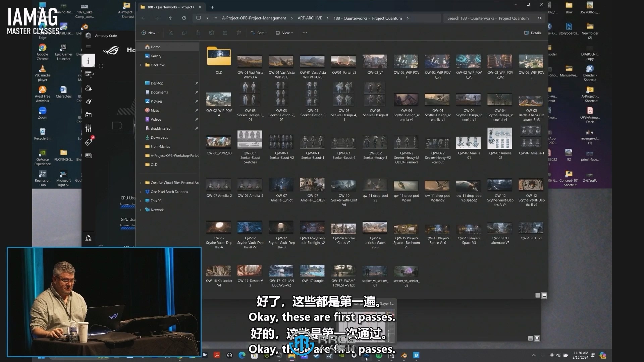644x362 pixels.
Task: Open Armoury Crate sliders settings icon
Action: pos(88,128)
